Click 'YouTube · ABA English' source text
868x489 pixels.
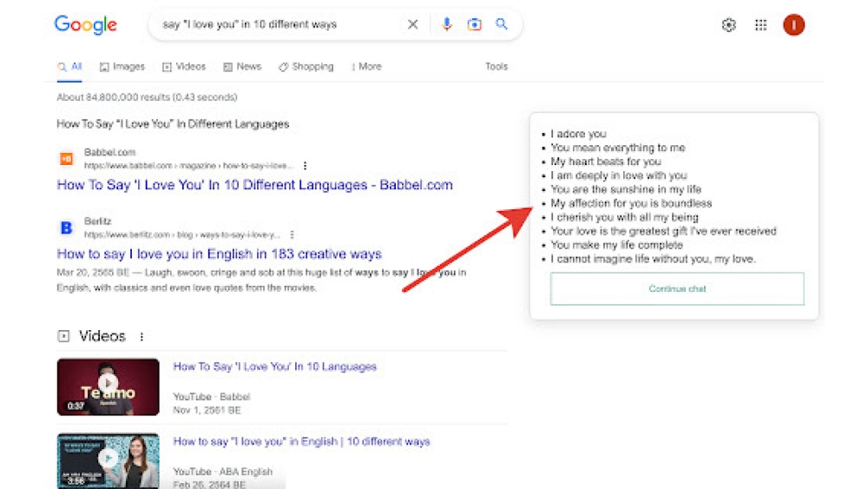(x=222, y=472)
